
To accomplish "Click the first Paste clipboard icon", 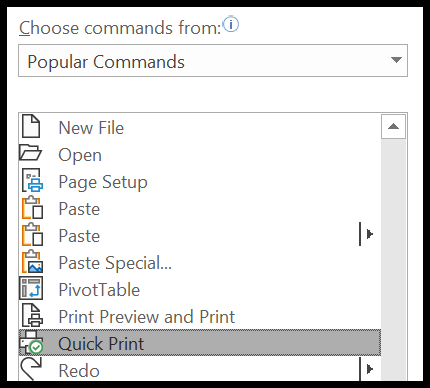I will 32,207.
